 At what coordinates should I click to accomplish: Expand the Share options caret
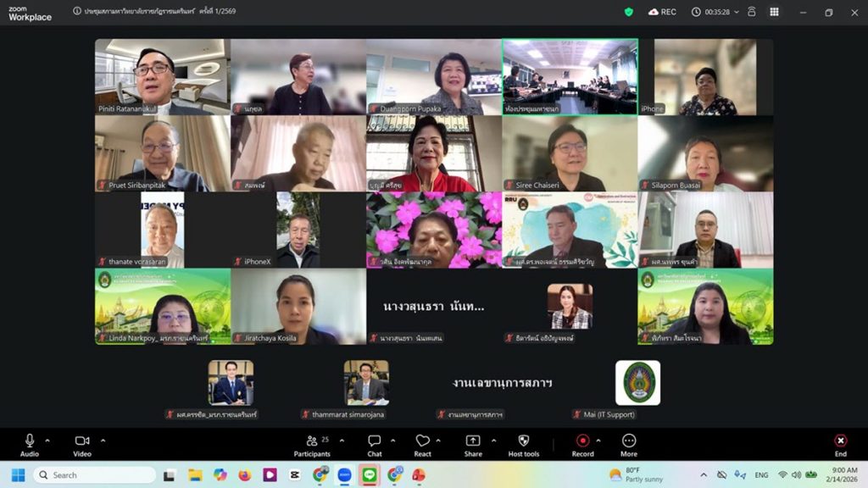point(493,440)
